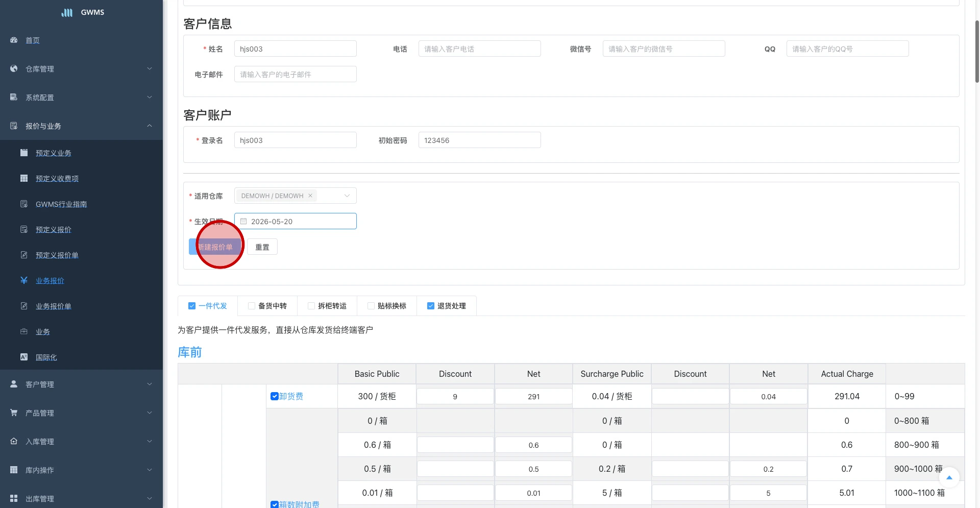Click the 预定义报价单 edit icon

pos(24,255)
